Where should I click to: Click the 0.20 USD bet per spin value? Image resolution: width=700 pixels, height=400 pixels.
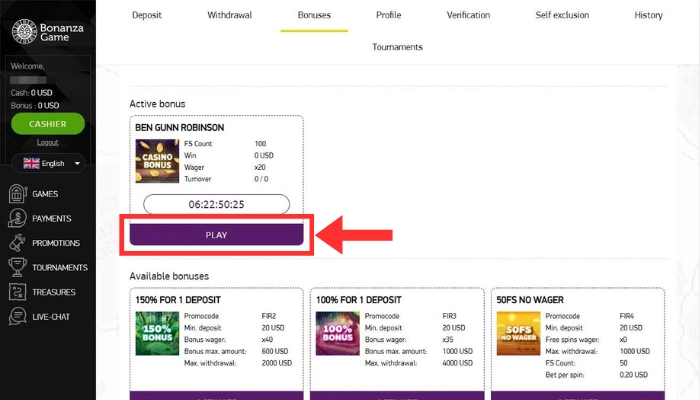click(633, 375)
